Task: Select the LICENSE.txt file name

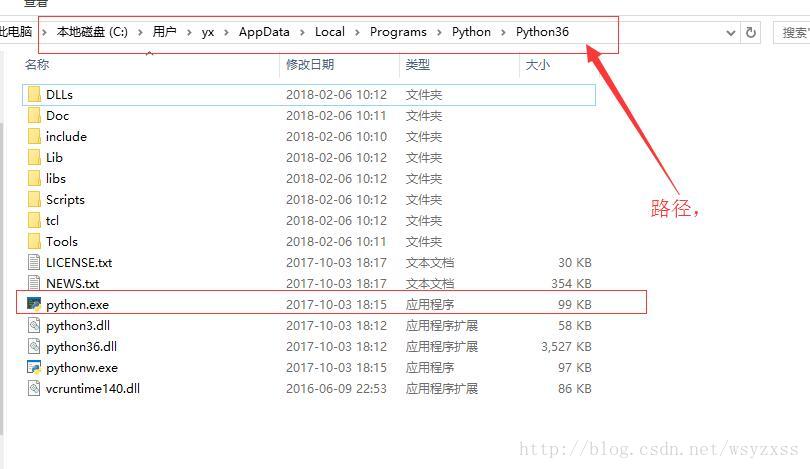Action: 79,262
